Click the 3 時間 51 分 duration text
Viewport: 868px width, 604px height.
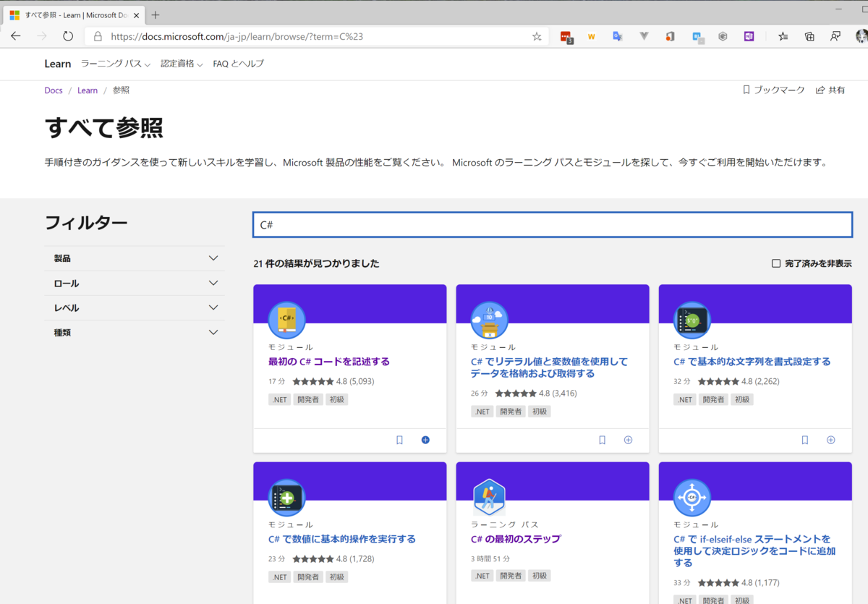[490, 558]
